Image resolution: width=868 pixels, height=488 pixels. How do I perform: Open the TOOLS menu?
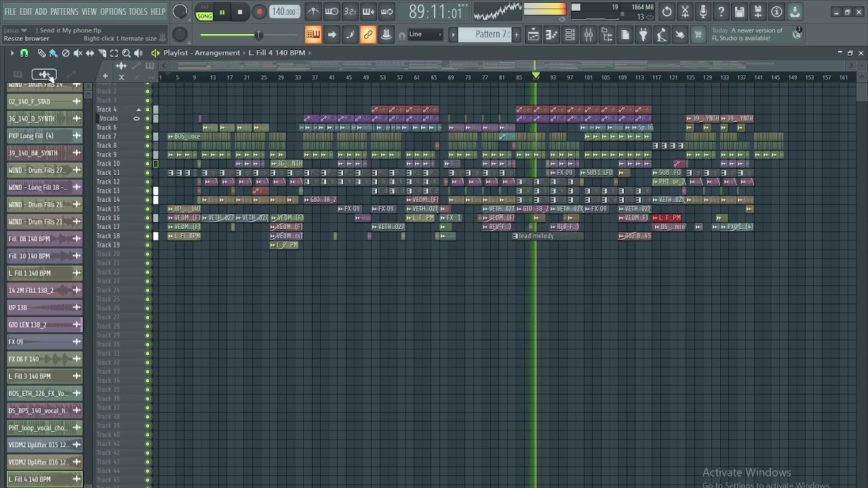point(138,12)
